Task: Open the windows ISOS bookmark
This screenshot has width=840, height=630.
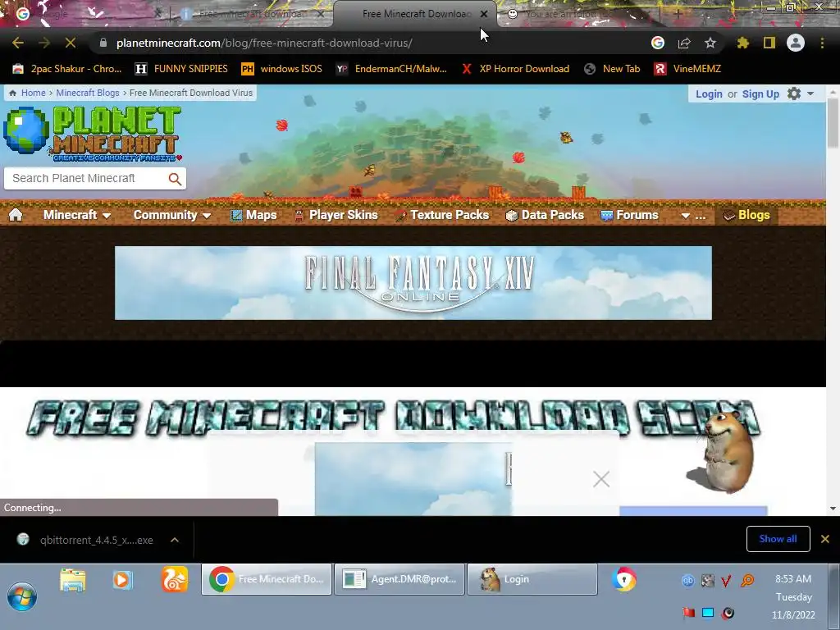Action: (x=282, y=69)
